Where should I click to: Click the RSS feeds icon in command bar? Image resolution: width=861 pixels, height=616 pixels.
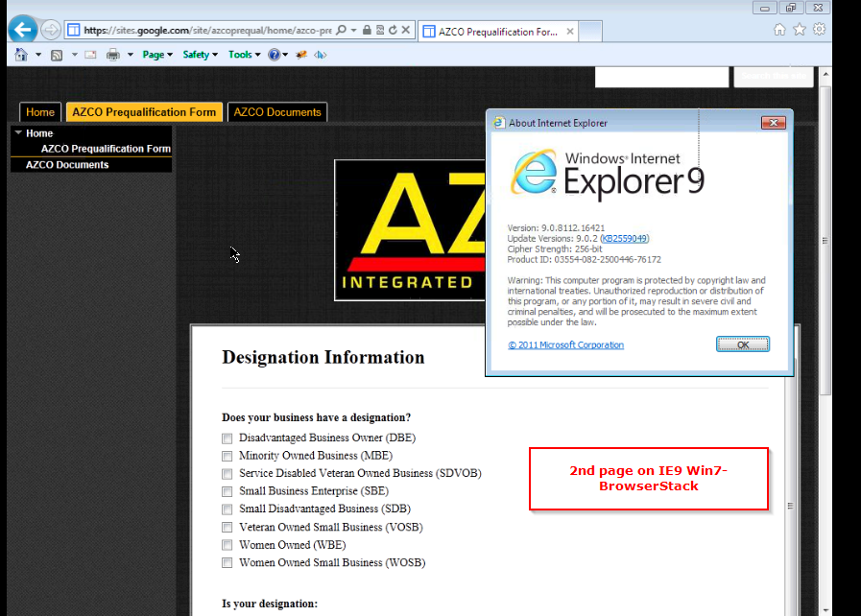57,55
